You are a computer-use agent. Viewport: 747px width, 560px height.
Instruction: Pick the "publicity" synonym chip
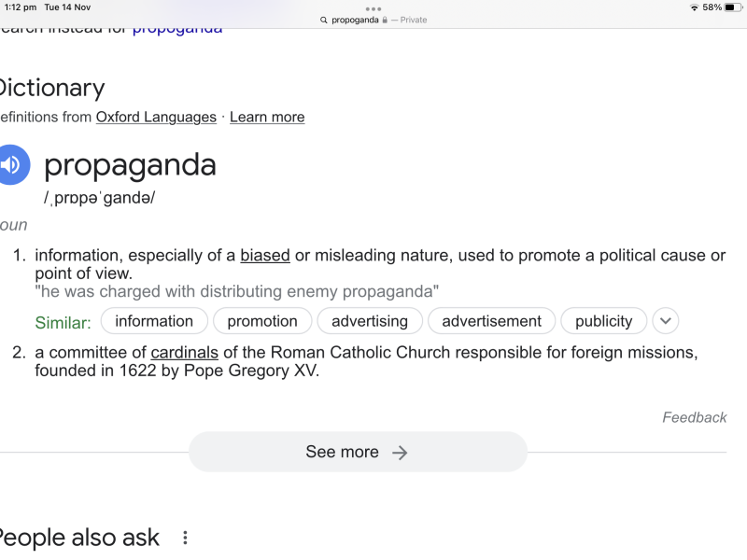point(603,321)
